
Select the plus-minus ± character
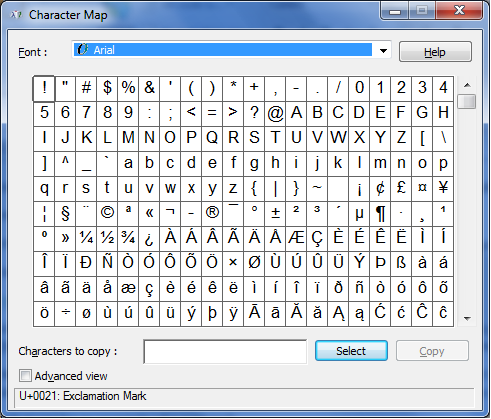(x=275, y=214)
